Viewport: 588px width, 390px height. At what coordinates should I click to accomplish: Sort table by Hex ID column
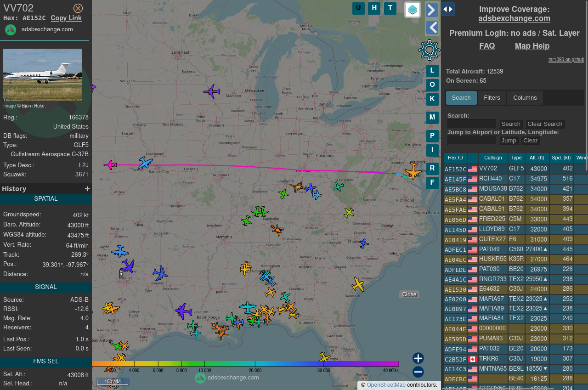455,158
